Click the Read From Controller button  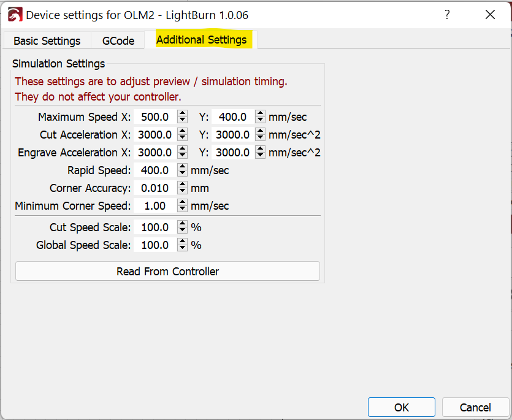(x=167, y=271)
